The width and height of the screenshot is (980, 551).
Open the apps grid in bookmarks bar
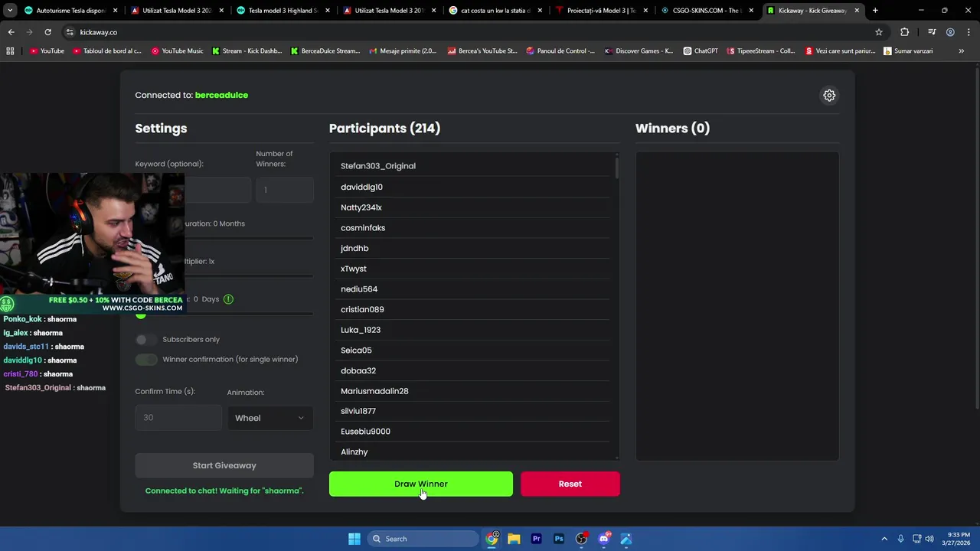10,51
